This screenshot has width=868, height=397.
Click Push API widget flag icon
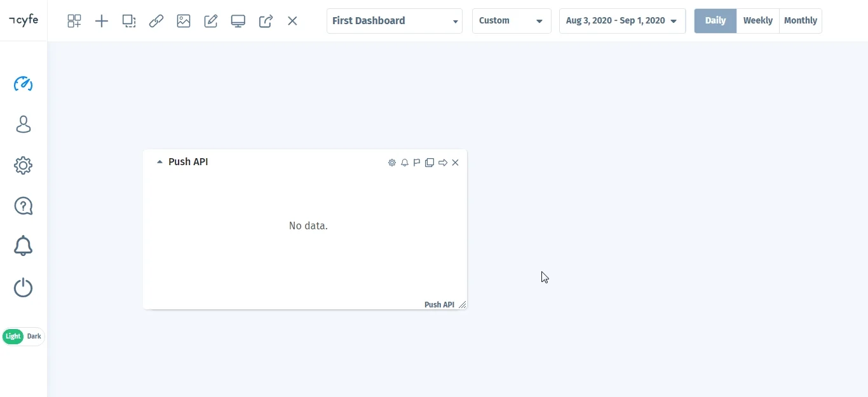[x=417, y=163]
